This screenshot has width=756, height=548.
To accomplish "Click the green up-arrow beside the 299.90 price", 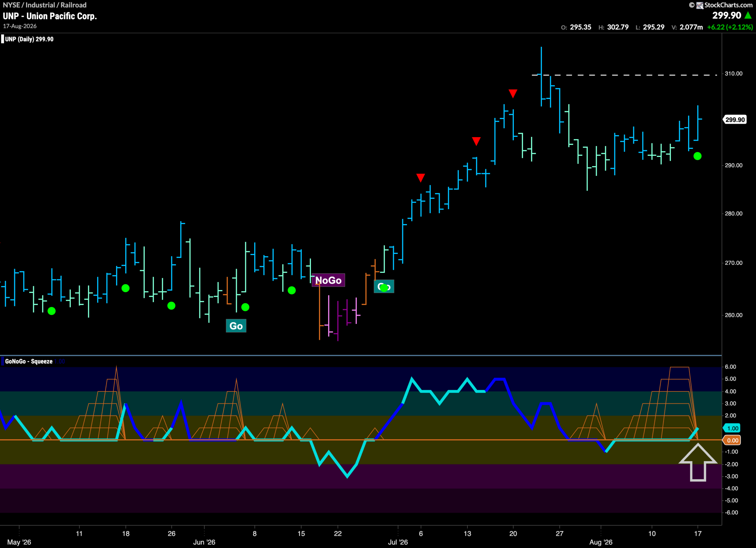I will click(x=748, y=15).
